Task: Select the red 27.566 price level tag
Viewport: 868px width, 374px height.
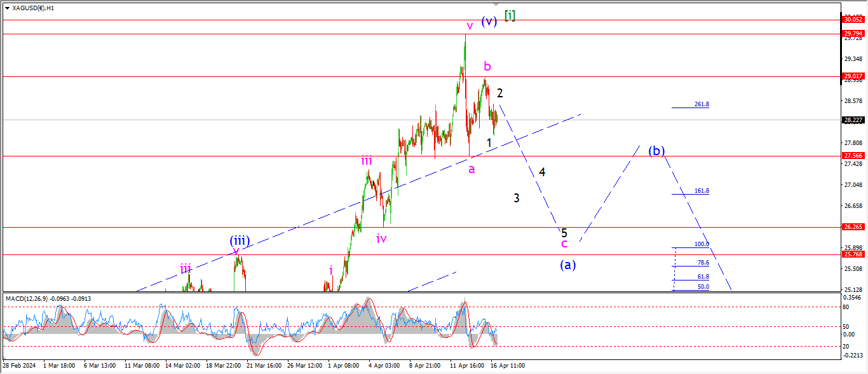Action: click(853, 156)
